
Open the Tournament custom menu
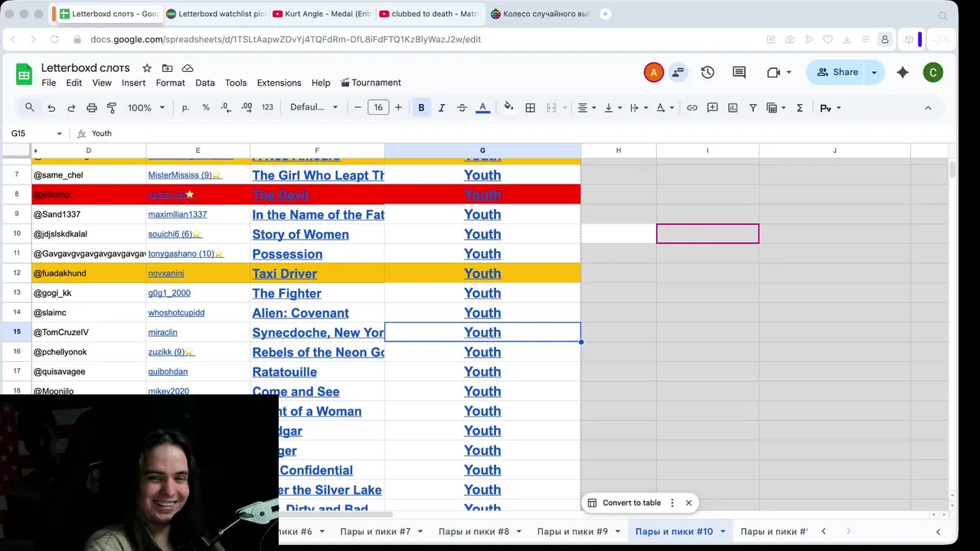coord(371,83)
